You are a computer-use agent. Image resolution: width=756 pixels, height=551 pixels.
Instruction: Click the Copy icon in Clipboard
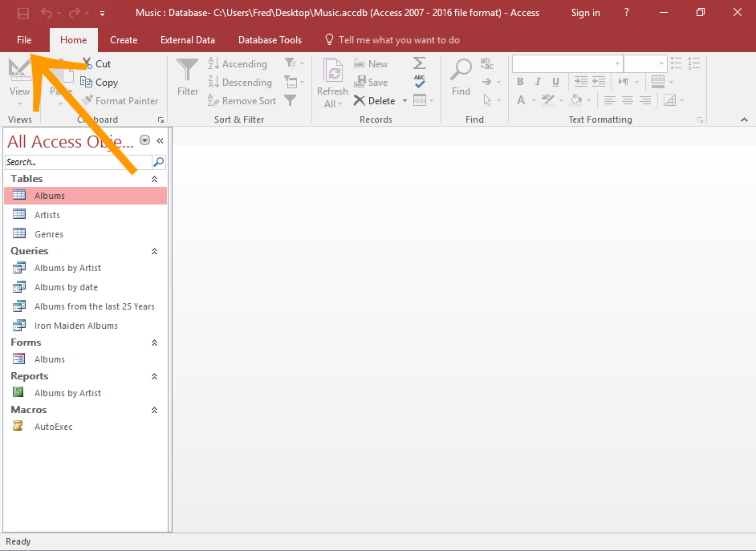coord(87,83)
